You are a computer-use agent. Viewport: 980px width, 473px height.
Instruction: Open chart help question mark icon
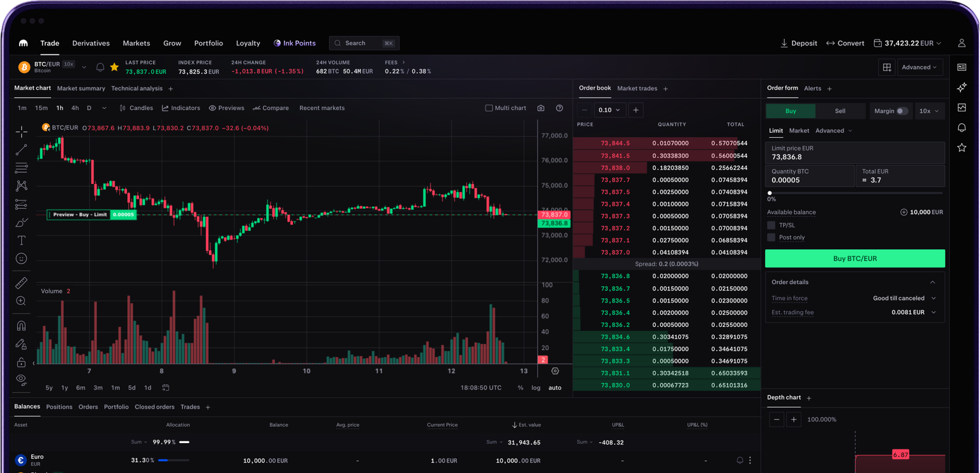[560, 108]
